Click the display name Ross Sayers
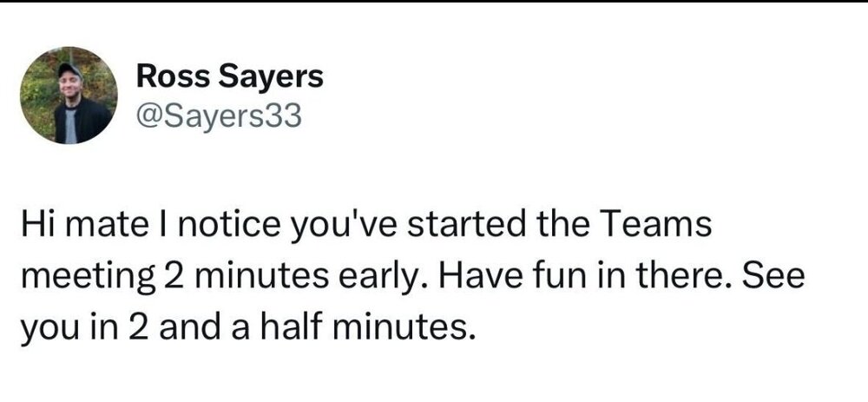The height and width of the screenshot is (402, 868). point(230,76)
